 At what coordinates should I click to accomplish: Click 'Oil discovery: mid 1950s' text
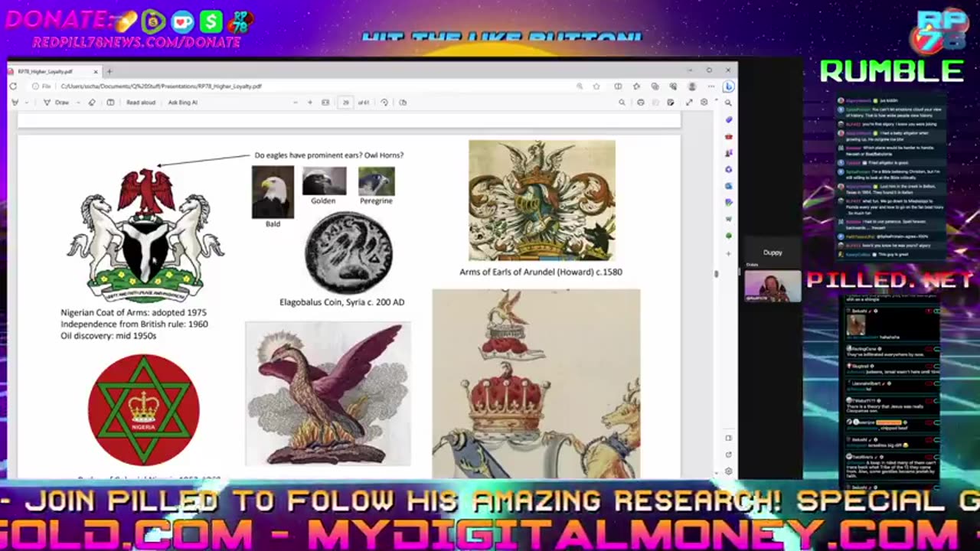(x=108, y=336)
